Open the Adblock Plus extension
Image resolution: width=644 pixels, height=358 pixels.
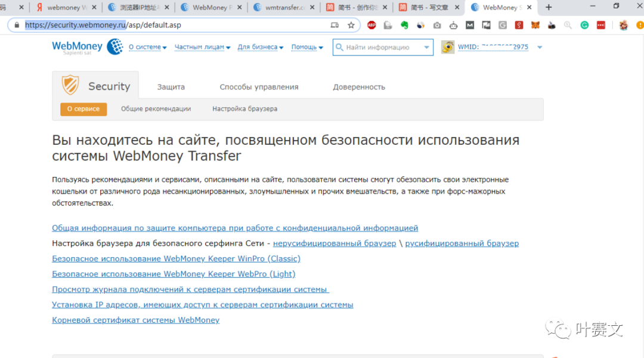[x=371, y=26]
